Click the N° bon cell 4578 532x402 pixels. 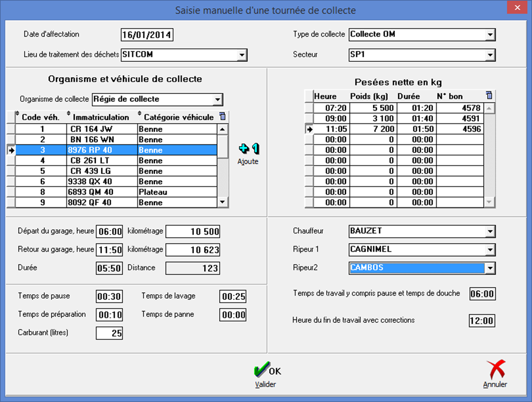click(x=460, y=108)
